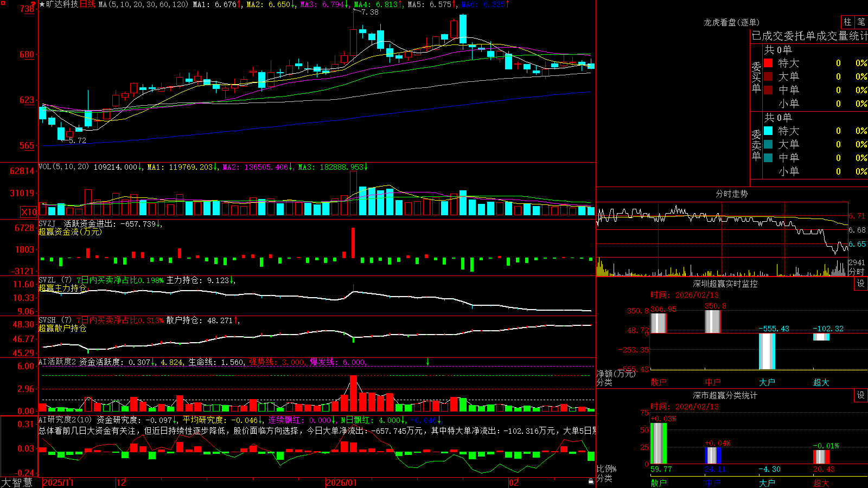Click the 6.65 price on intraday chart axis
The image size is (868, 488).
858,244
